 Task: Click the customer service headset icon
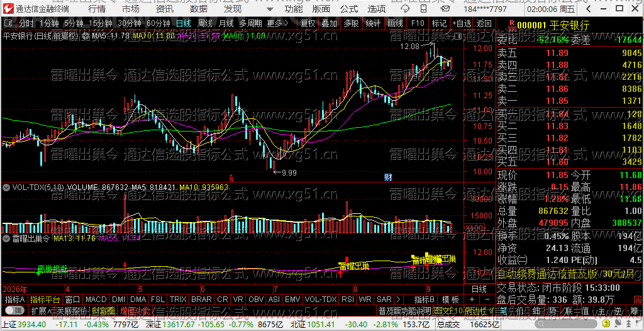[404, 9]
